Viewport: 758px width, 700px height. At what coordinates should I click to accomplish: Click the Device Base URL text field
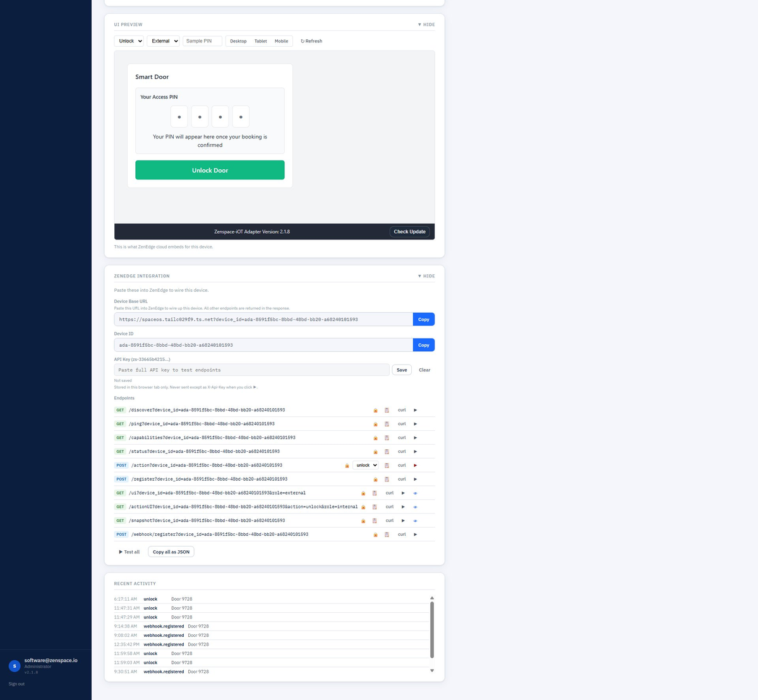click(x=263, y=320)
